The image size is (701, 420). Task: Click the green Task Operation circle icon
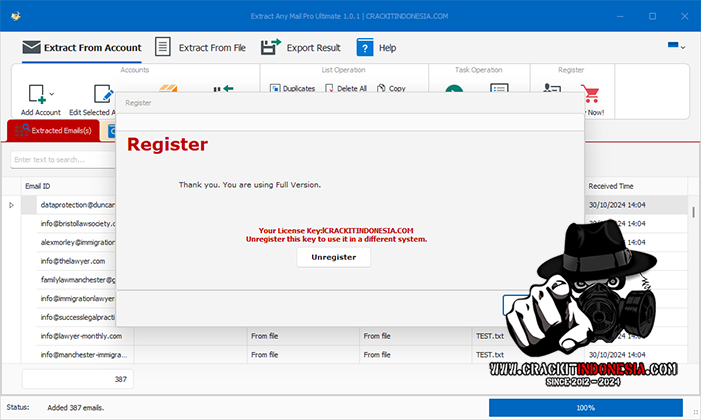pos(454,92)
